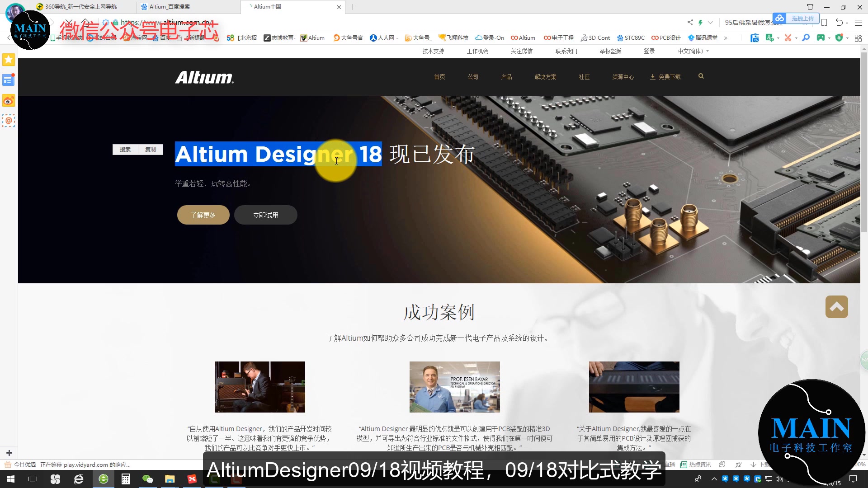868x488 pixels.
Task: Open WeChat from the taskbar
Action: point(147,479)
